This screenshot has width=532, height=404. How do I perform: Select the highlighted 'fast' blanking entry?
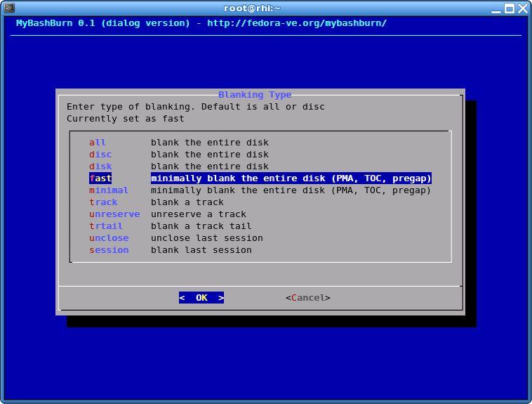tap(100, 178)
